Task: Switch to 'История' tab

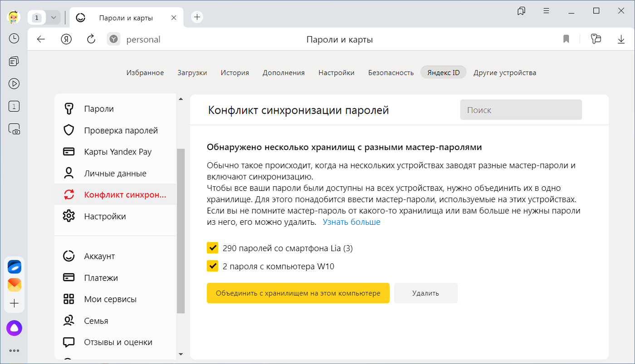Action: point(235,73)
